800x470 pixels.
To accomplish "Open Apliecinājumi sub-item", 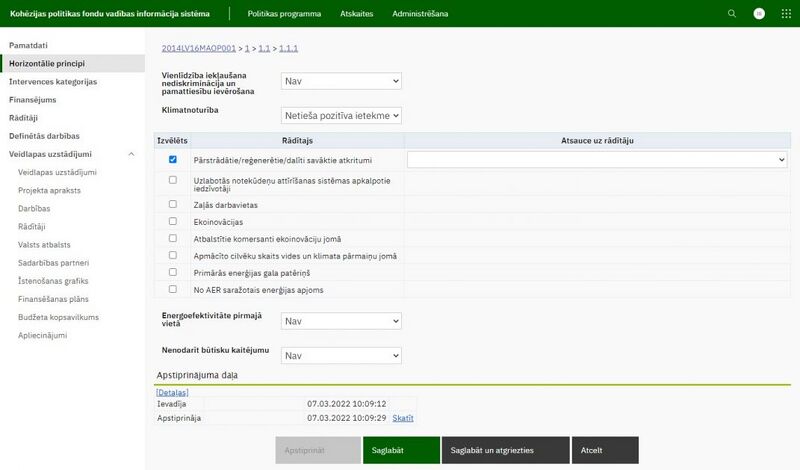I will 42,335.
